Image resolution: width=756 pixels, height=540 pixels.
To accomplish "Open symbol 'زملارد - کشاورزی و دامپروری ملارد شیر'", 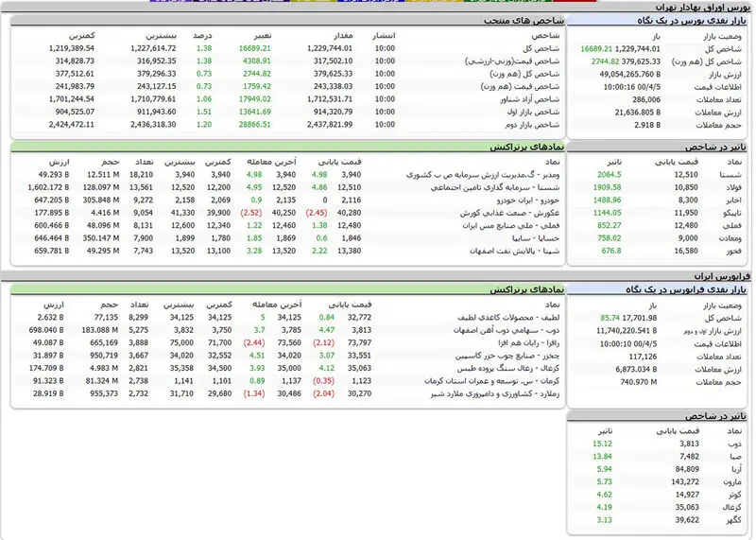I will click(494, 393).
